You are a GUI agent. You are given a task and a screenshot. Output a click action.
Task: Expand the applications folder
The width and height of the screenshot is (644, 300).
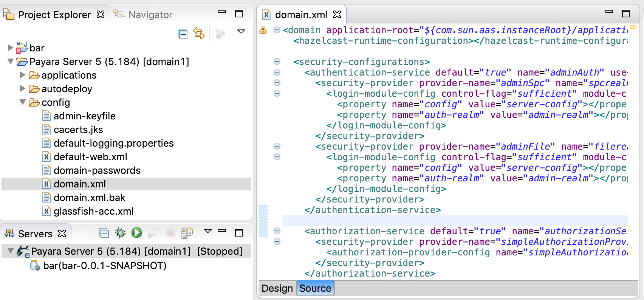(23, 75)
